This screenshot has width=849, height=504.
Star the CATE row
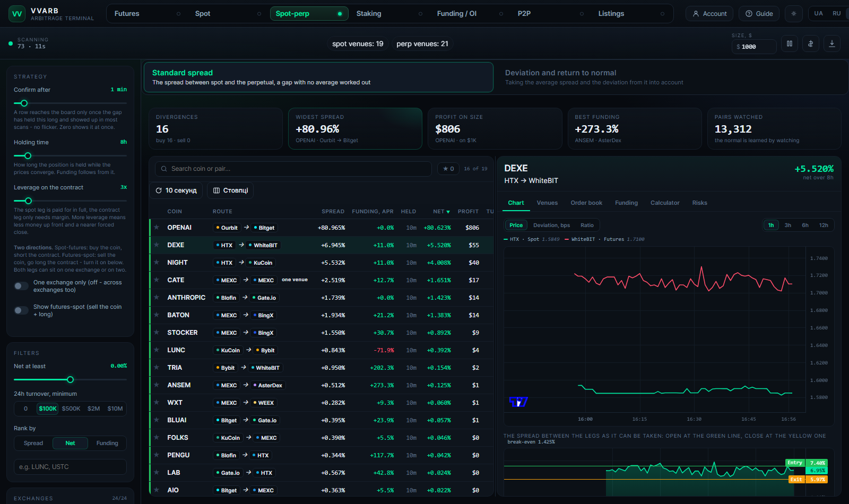click(x=157, y=280)
